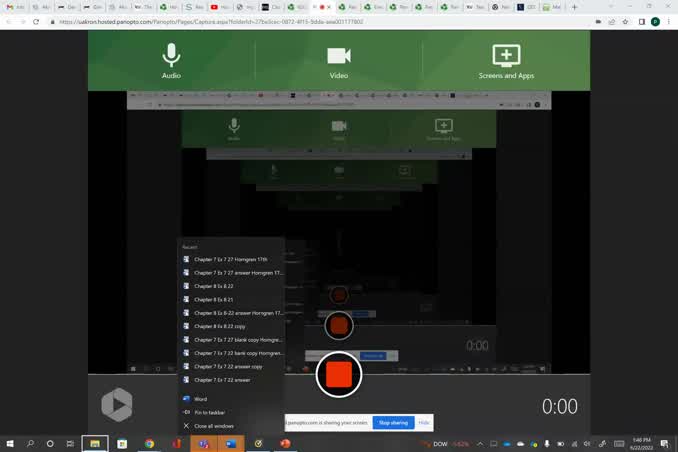Launch Word from the jump list
This screenshot has width=678, height=452.
click(x=200, y=399)
